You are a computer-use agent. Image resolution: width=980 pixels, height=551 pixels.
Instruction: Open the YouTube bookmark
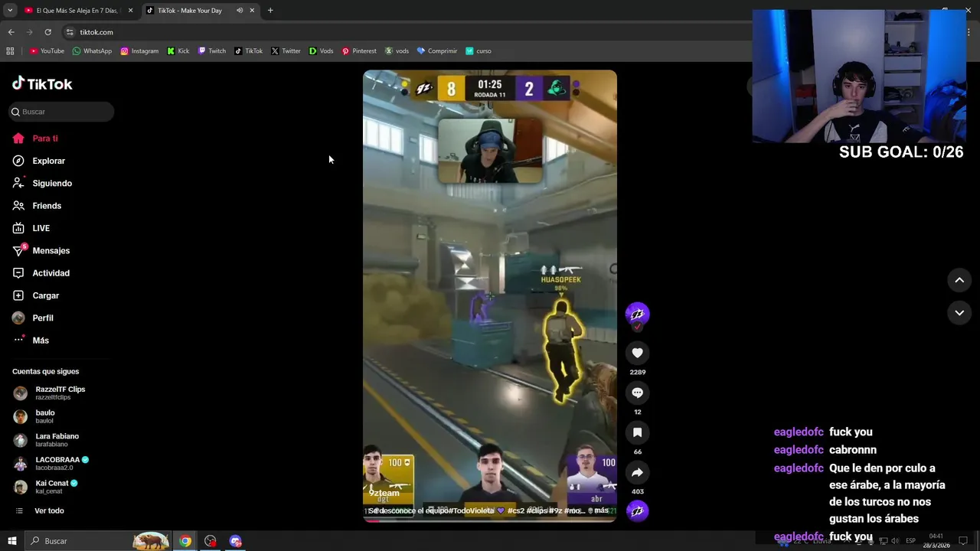[x=47, y=51]
